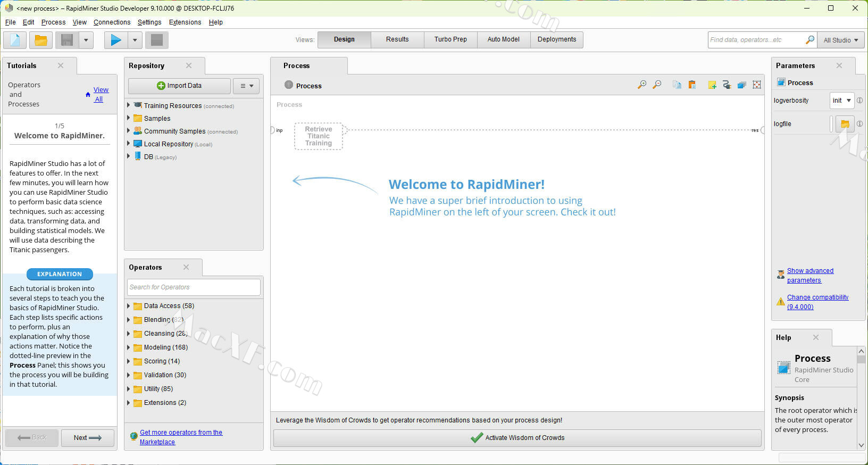Image resolution: width=868 pixels, height=465 pixels.
Task: Click the paste clipboard icon in the process toolbar
Action: coord(692,85)
